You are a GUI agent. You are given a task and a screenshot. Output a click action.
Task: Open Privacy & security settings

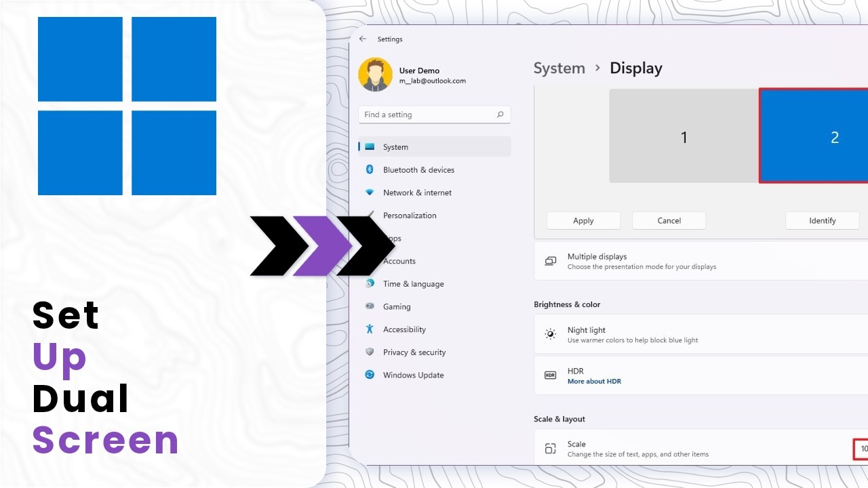click(x=435, y=352)
